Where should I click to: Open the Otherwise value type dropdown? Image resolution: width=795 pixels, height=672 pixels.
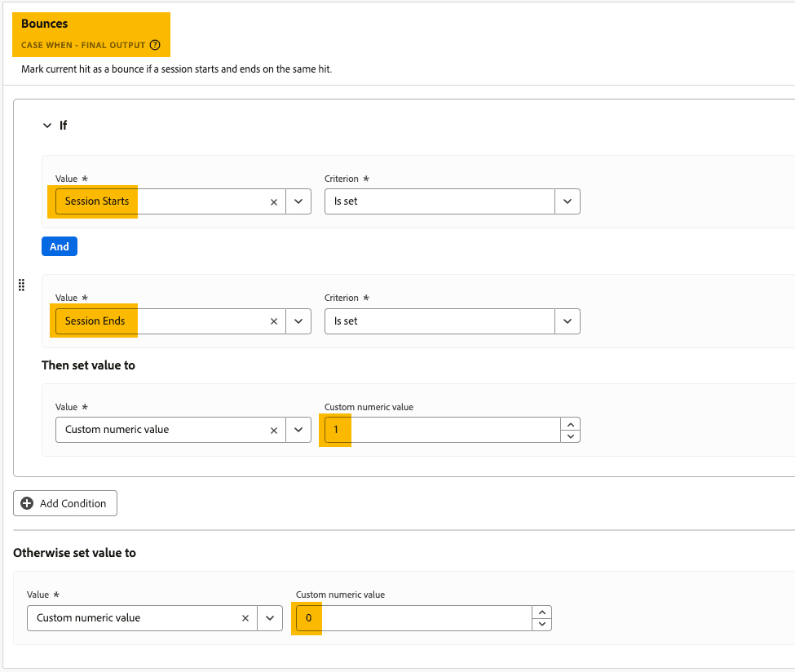[x=270, y=618]
